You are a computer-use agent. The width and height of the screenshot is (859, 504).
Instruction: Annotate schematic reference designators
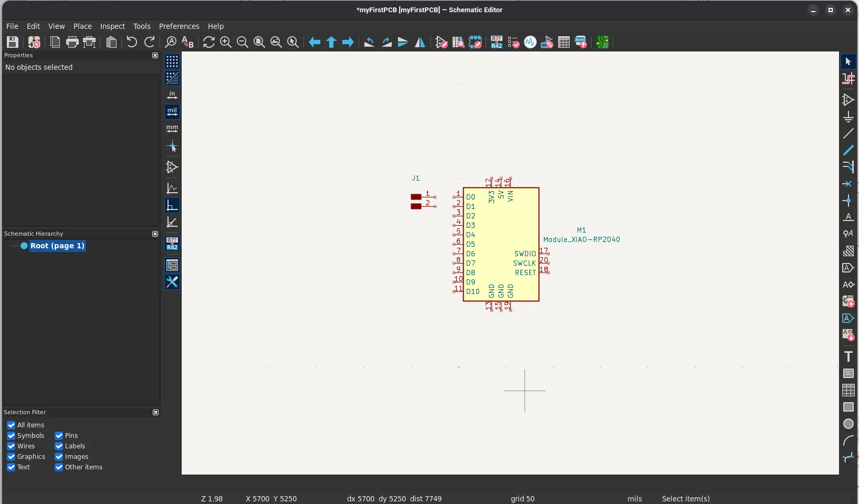coord(496,43)
